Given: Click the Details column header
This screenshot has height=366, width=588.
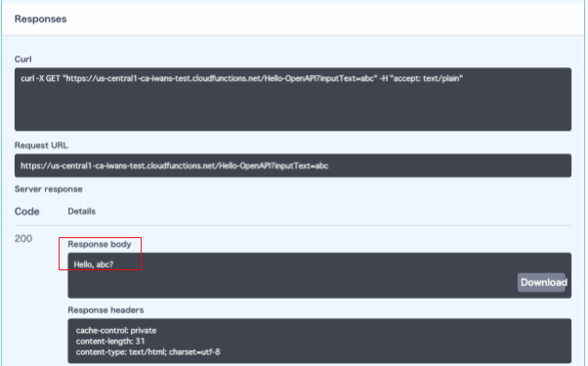Looking at the screenshot, I should tap(82, 211).
